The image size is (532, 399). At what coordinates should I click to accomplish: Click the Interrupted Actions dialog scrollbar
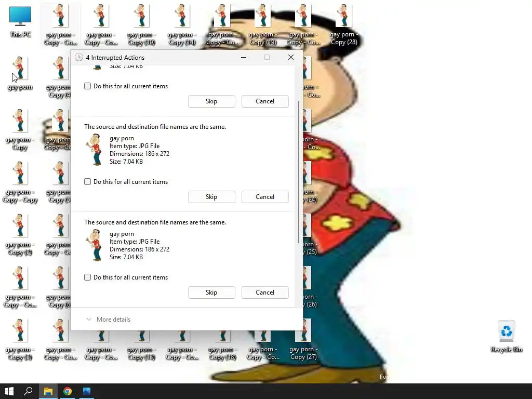299,171
